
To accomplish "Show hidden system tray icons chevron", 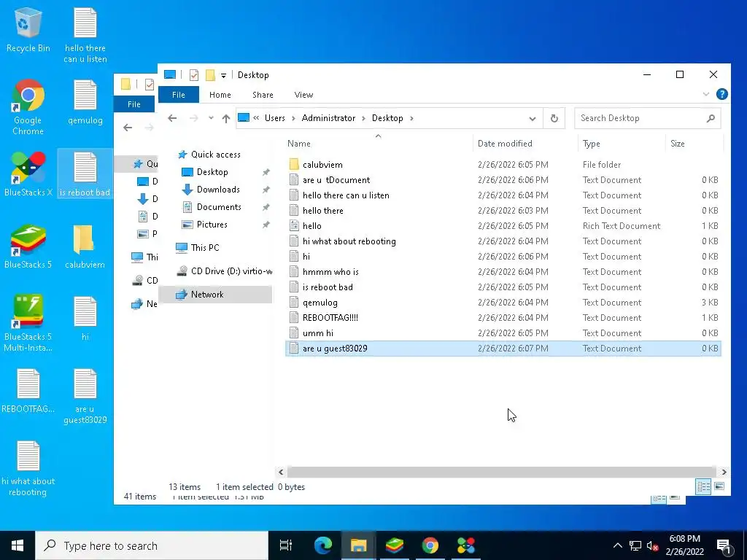I will tap(617, 545).
